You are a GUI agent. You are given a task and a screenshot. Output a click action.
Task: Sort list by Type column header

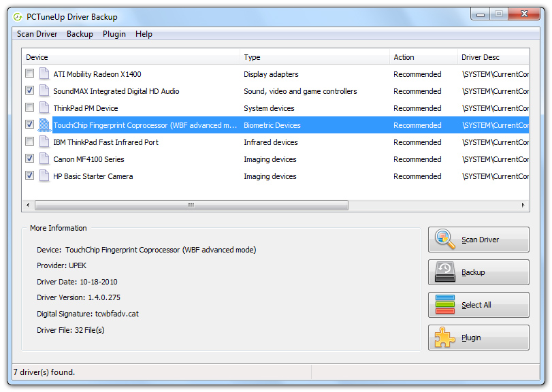(314, 57)
